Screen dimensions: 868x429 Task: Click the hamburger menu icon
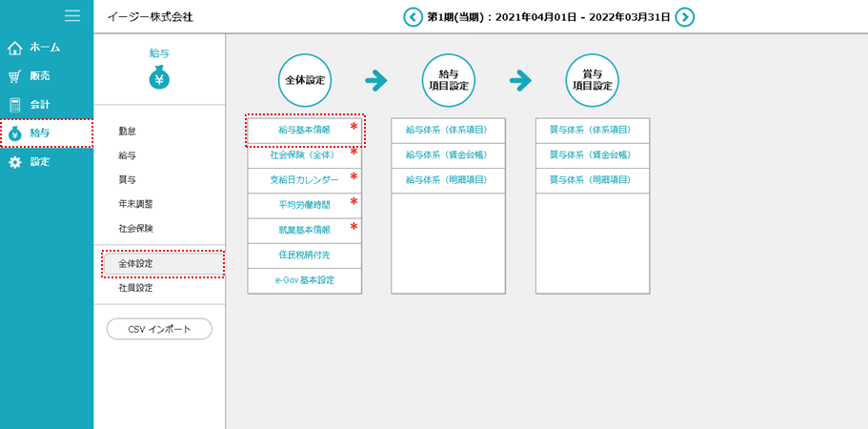[x=71, y=15]
